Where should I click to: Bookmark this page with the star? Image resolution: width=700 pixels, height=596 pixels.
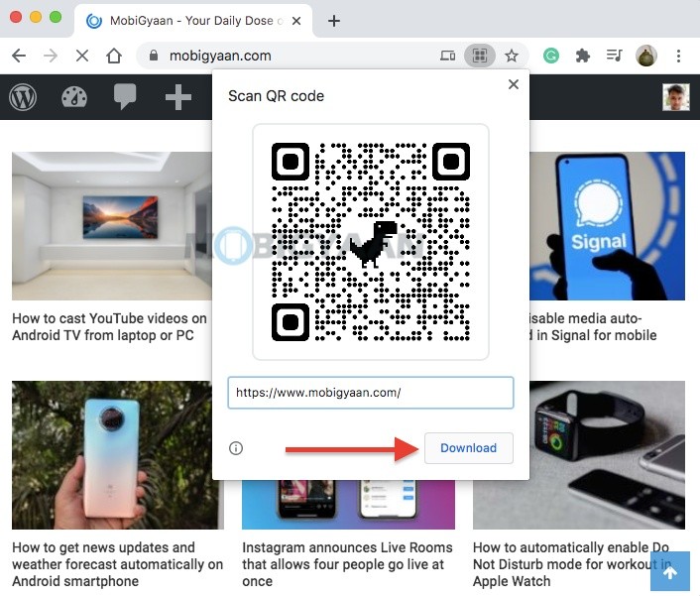click(512, 56)
